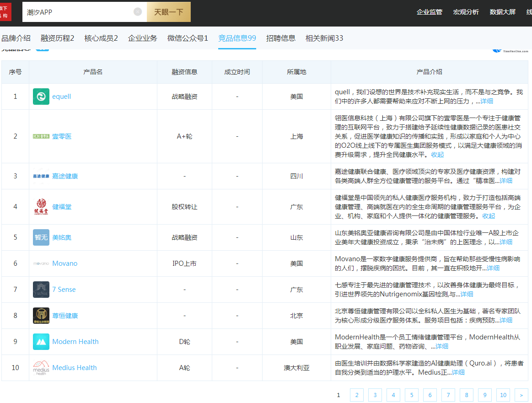Switch to the 核心成员2 tab
The height and width of the screenshot is (403, 532).
tap(101, 38)
